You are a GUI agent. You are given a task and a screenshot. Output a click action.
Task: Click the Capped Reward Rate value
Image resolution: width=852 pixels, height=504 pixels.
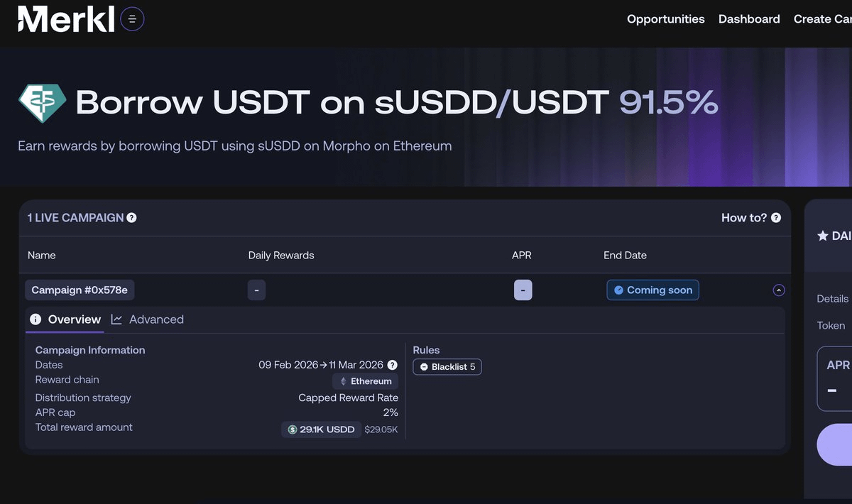point(349,398)
